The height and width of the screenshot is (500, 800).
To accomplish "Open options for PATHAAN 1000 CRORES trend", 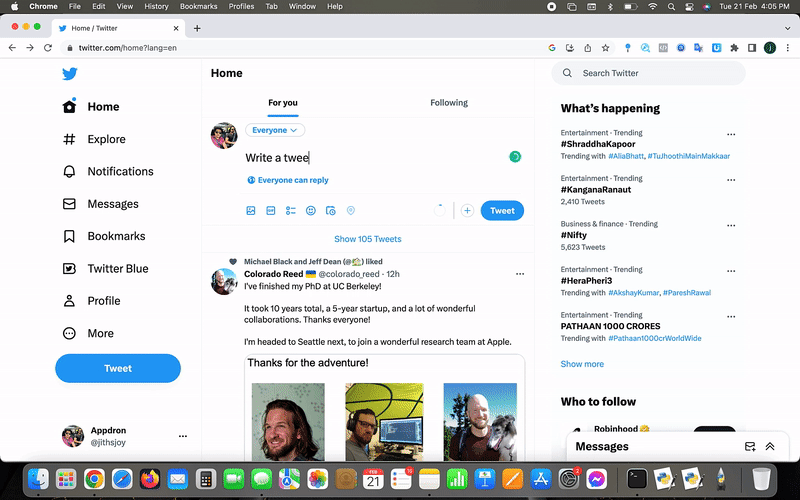I will (731, 316).
